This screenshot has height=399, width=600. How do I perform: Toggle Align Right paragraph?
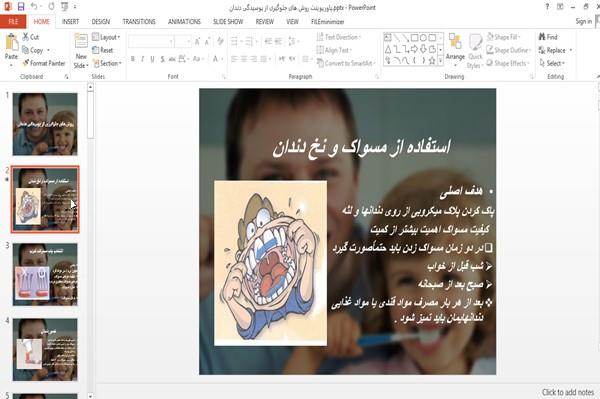coord(253,59)
